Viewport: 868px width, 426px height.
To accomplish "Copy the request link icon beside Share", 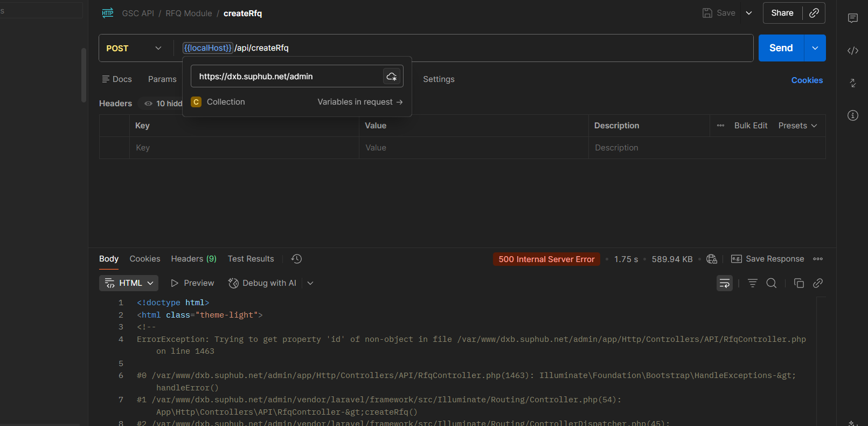I will point(814,13).
